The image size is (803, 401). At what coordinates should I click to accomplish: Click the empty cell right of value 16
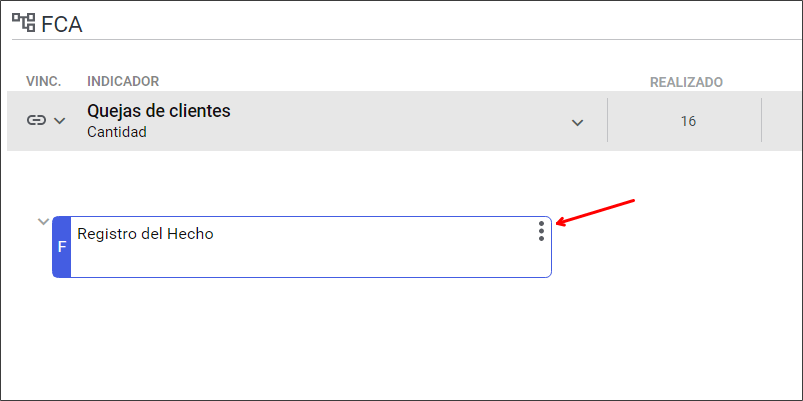point(782,121)
